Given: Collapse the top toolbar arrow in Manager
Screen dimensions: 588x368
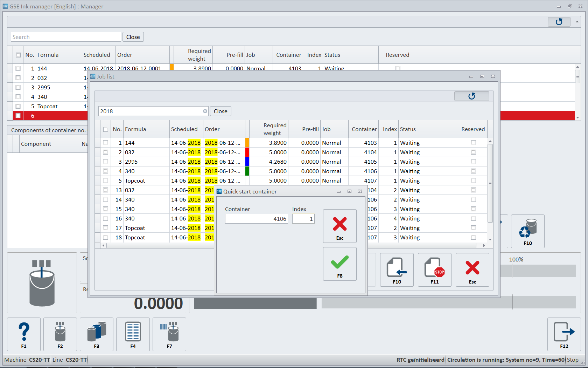Looking at the screenshot, I should click(577, 22).
